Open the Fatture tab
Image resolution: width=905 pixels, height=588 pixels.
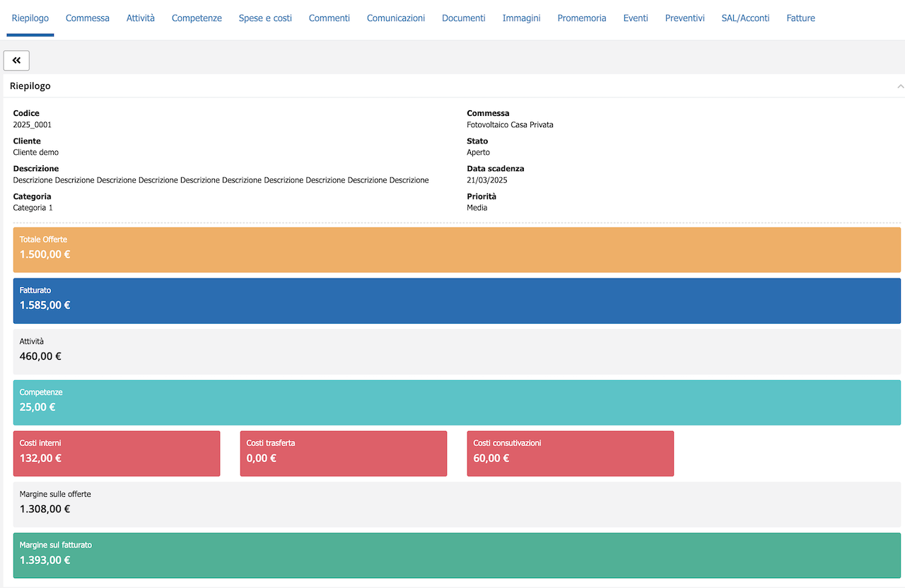(x=801, y=18)
